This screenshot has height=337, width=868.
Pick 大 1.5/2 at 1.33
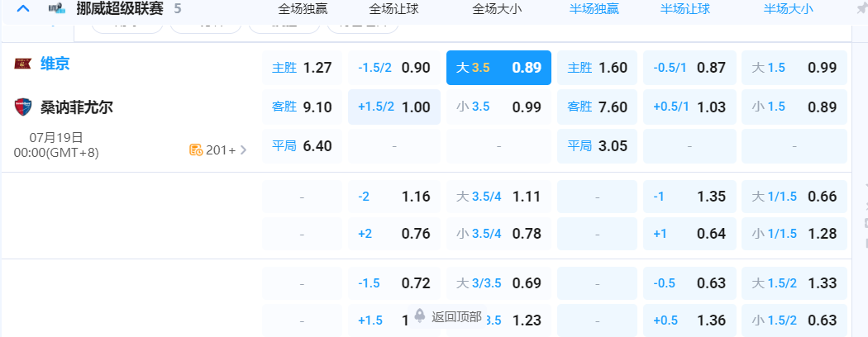point(794,283)
